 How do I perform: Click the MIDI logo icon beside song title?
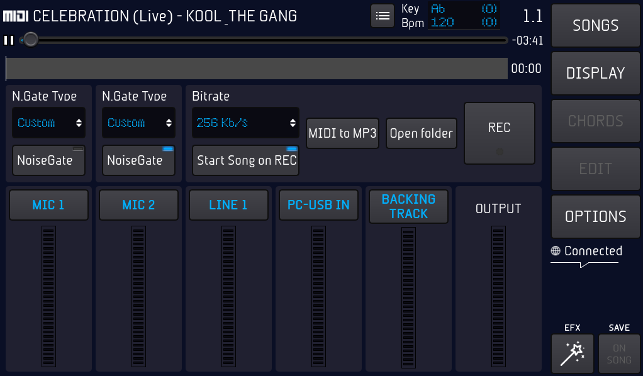(x=16, y=16)
